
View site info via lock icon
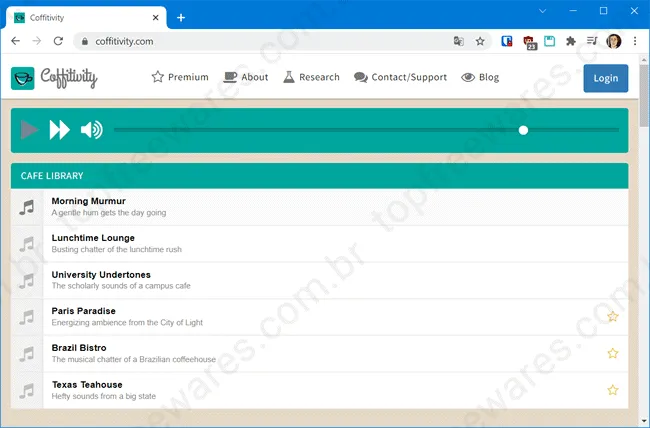click(x=85, y=41)
